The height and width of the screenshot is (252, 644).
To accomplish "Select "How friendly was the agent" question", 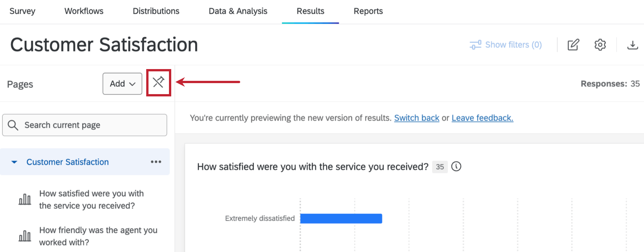I will (x=98, y=236).
